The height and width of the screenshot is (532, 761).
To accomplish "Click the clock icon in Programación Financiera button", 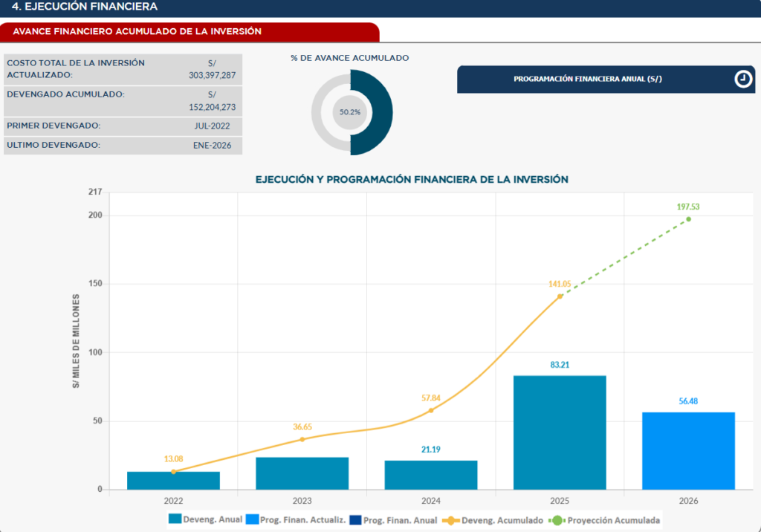I will 743,80.
